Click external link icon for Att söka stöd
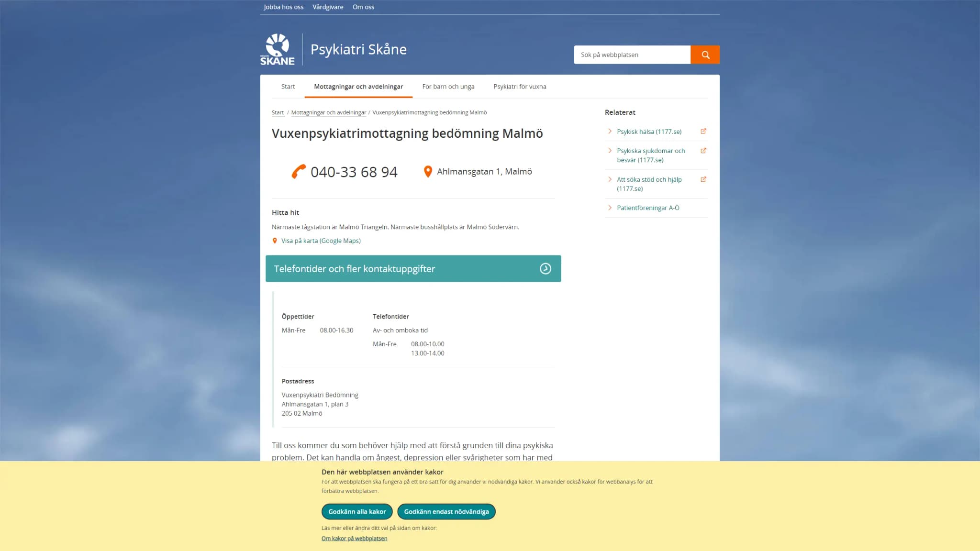980x551 pixels. click(703, 179)
